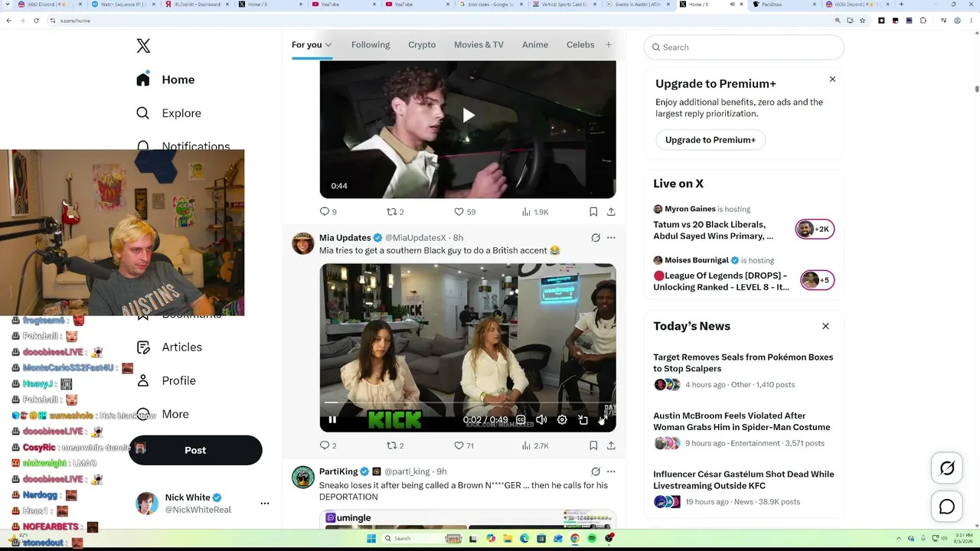Repost the top video post
Image resolution: width=980 pixels, height=551 pixels.
pyautogui.click(x=395, y=212)
